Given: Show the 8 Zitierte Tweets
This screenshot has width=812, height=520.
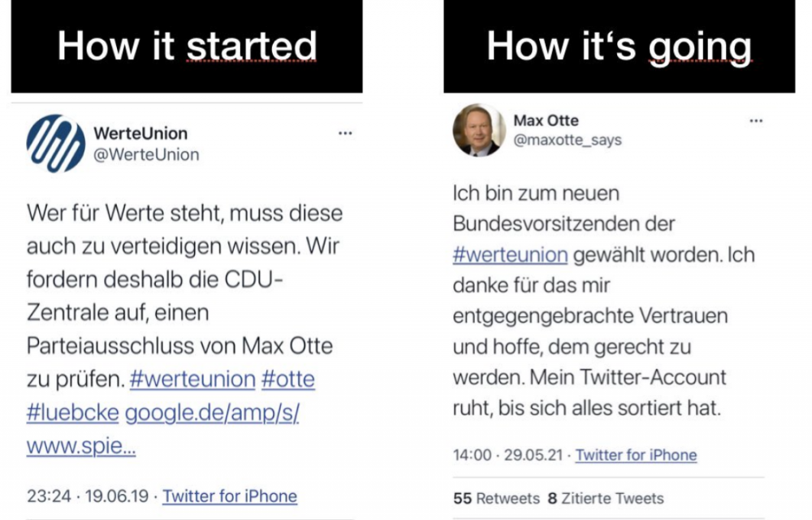Looking at the screenshot, I should point(606,498).
